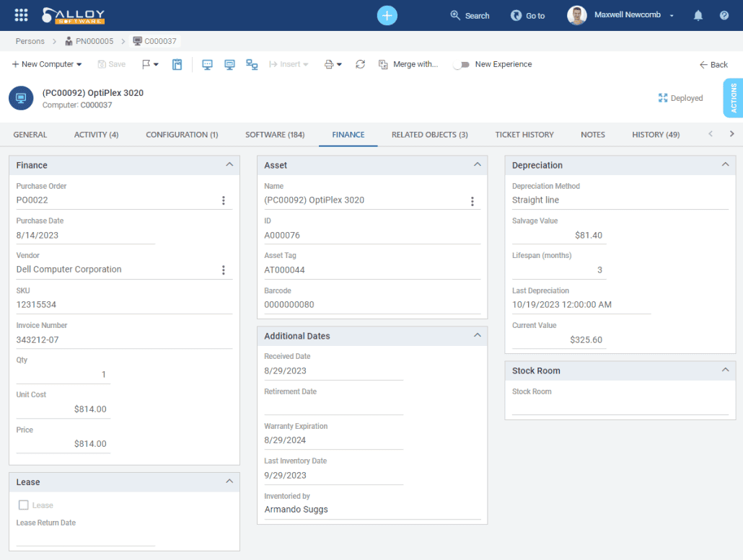Check the Lease checkbox
Viewport: 743px width, 560px height.
click(24, 505)
